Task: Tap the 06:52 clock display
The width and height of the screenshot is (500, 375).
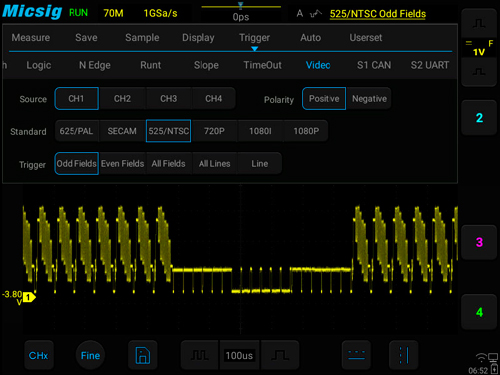Action: click(x=478, y=370)
